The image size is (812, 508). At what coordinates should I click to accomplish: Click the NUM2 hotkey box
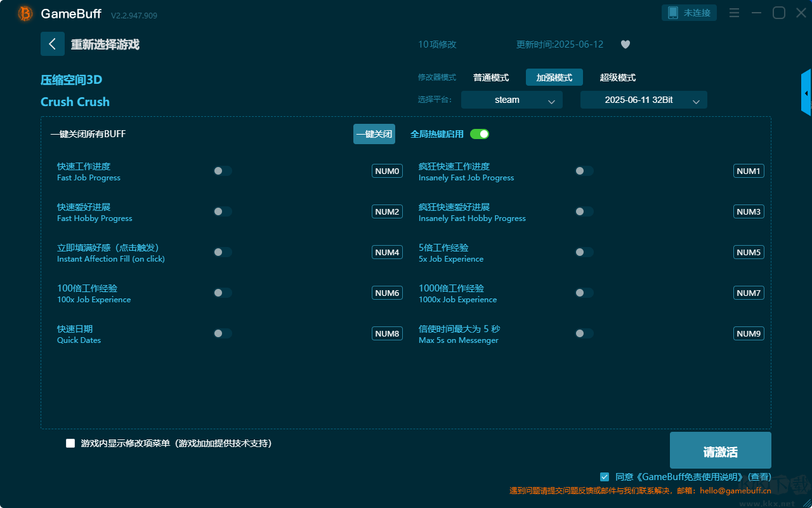(x=387, y=211)
